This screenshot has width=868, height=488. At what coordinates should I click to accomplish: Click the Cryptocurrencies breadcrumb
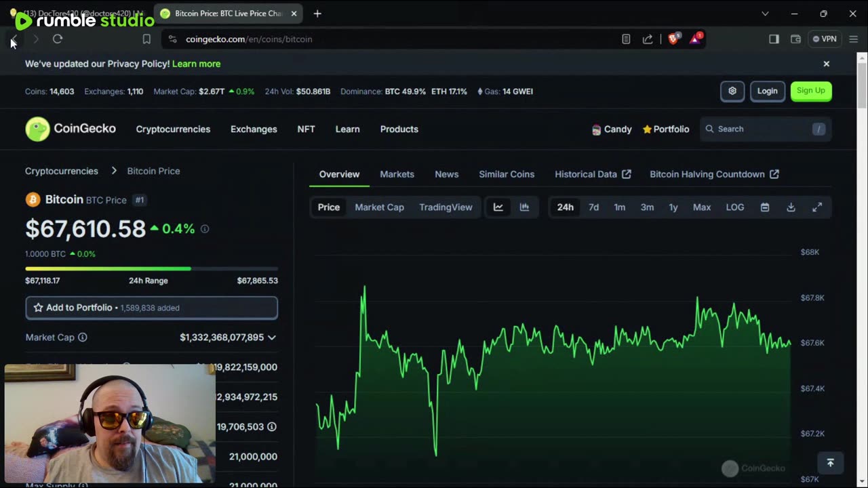coord(62,171)
